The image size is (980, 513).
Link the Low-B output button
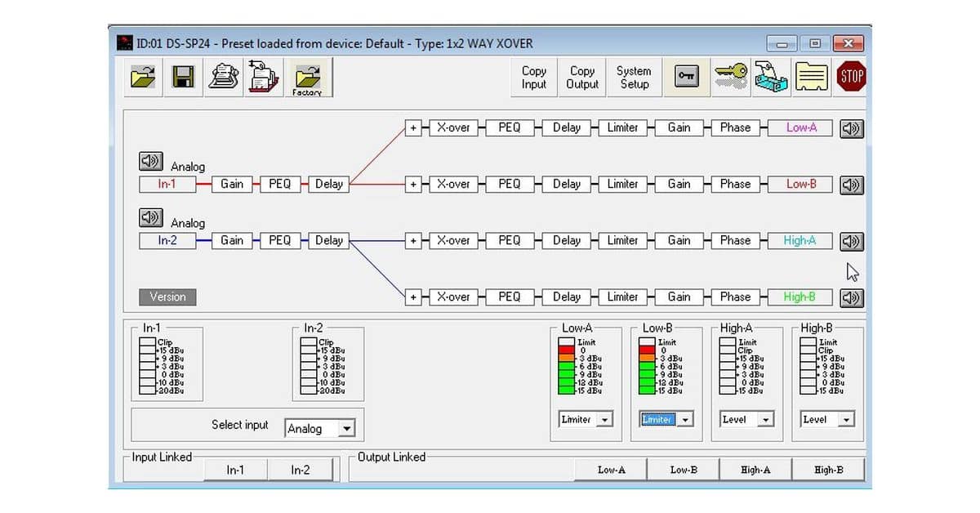[684, 470]
